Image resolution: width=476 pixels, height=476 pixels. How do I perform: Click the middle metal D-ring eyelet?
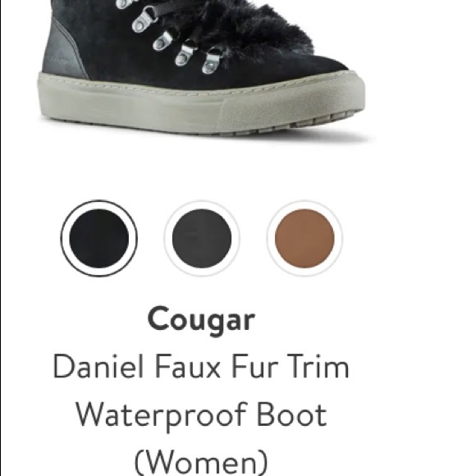pos(163,41)
